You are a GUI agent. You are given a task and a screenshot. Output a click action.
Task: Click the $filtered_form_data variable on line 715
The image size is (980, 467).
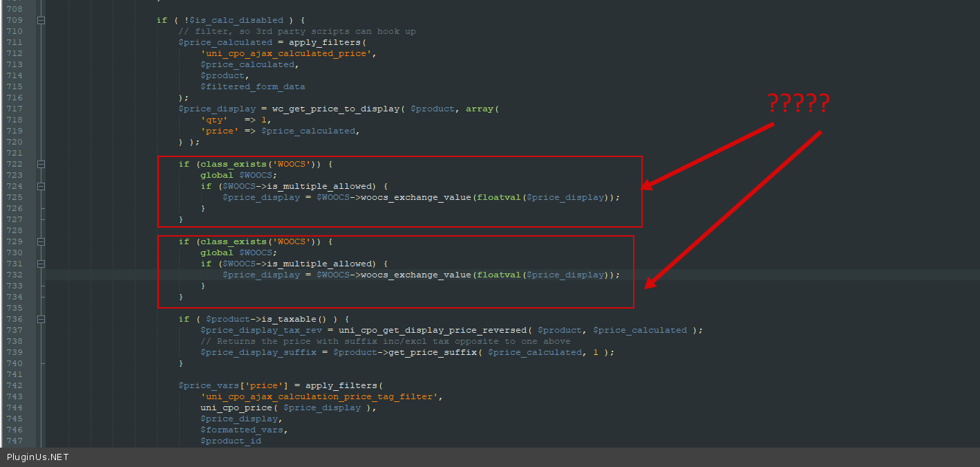[253, 86]
